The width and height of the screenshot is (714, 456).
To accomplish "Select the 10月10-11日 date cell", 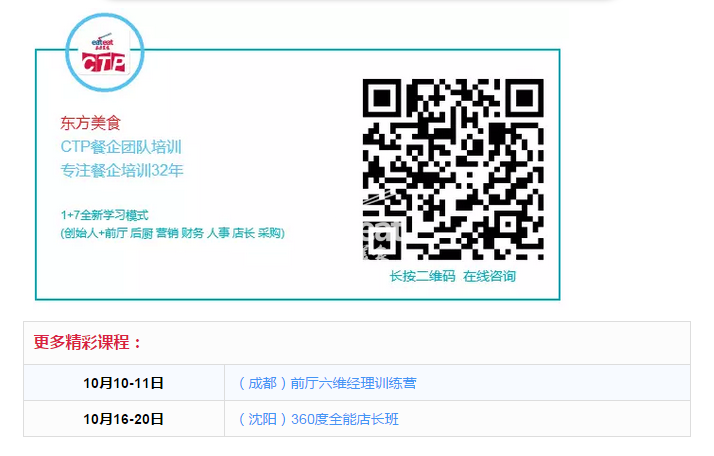I will click(123, 383).
